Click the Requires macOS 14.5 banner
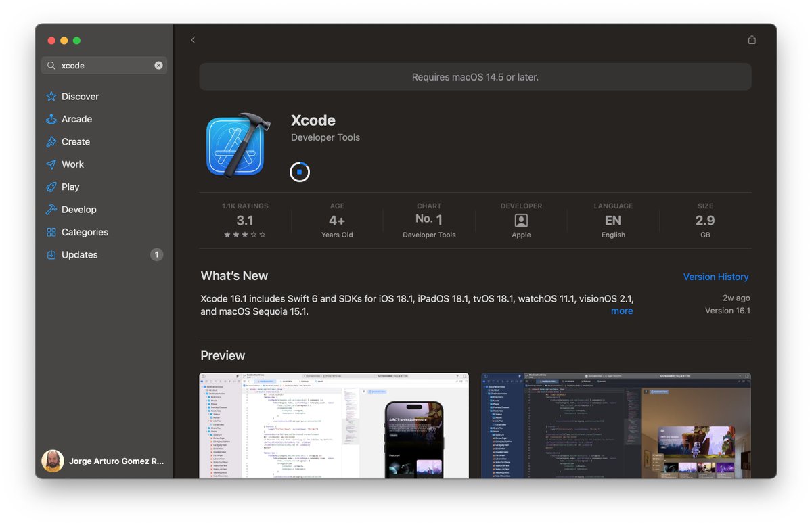812x525 pixels. [475, 77]
